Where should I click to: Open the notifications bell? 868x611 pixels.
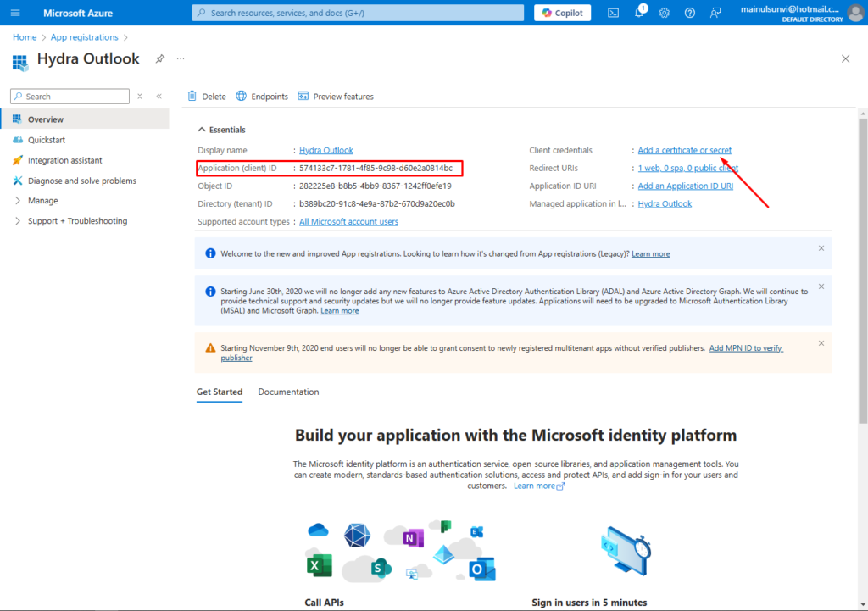[x=639, y=13]
